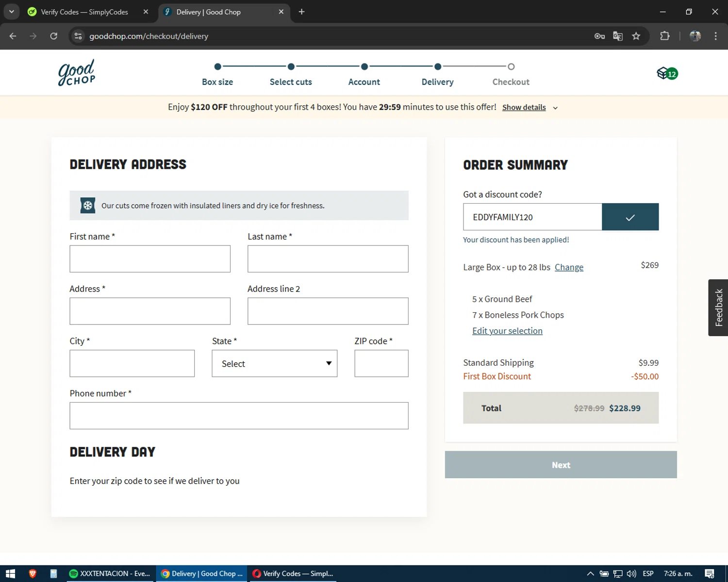Open the cart box icon with 12 badge
Image resolution: width=728 pixels, height=582 pixels.
click(x=667, y=73)
